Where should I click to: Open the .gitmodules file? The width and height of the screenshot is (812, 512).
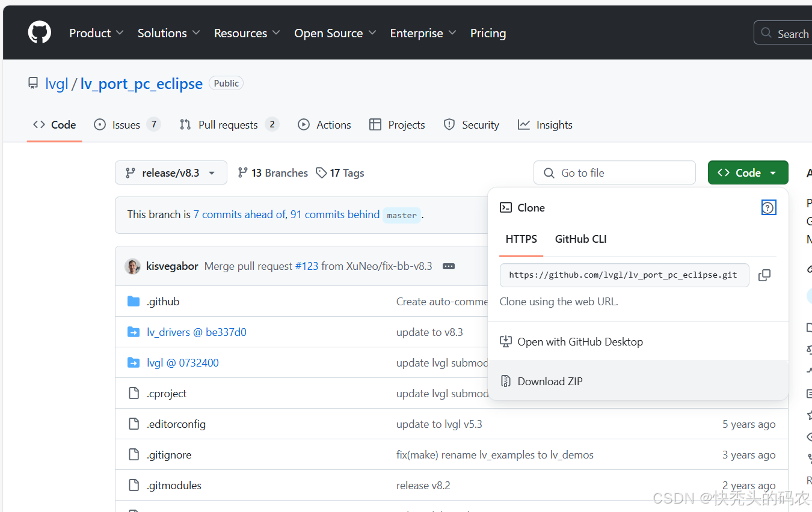tap(174, 486)
